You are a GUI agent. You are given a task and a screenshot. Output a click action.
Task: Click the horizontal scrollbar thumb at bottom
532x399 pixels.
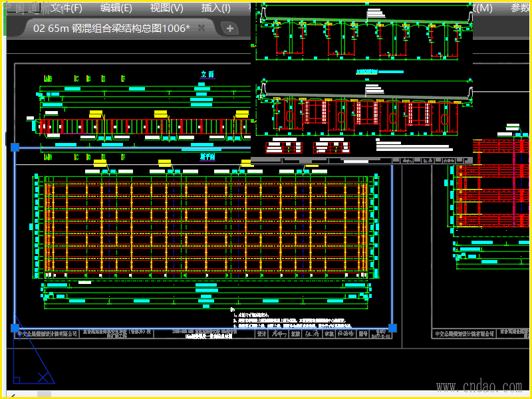(x=44, y=394)
